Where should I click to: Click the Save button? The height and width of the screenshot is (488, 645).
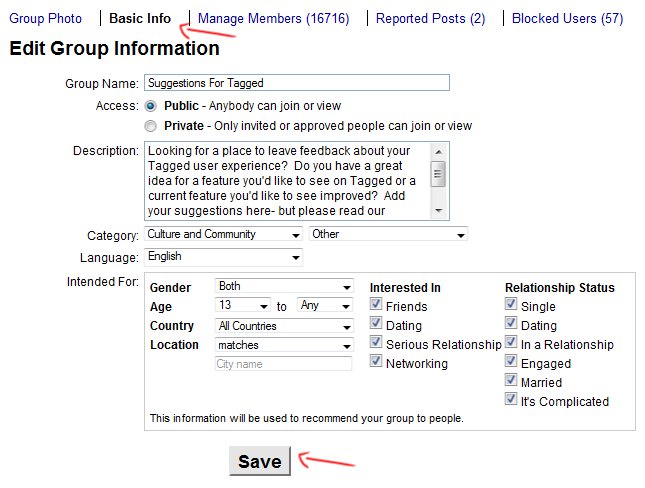point(260,461)
